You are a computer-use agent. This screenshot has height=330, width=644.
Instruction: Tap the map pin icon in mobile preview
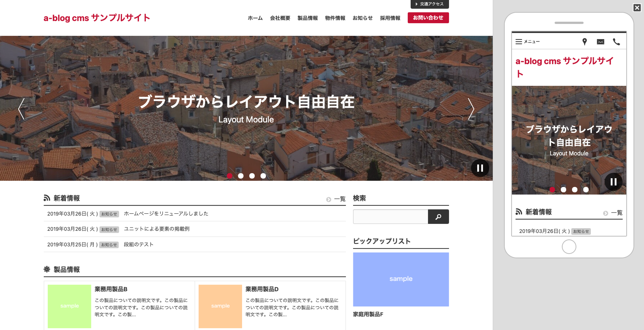(x=584, y=42)
